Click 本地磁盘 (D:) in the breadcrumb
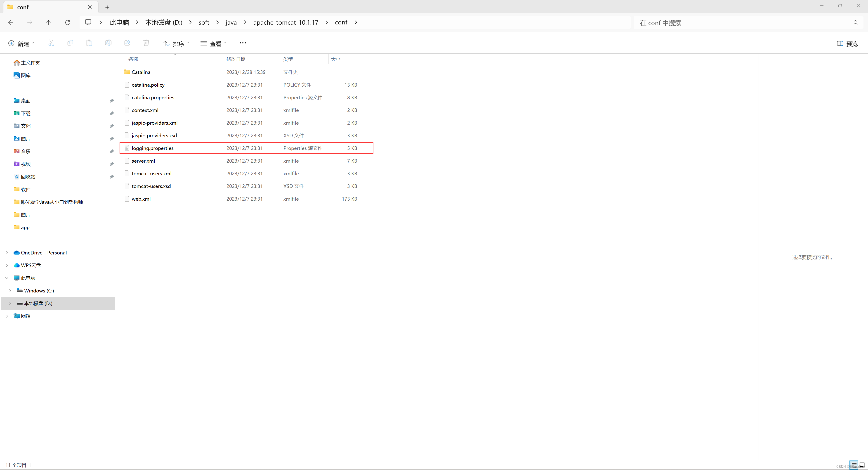The height and width of the screenshot is (470, 868). pos(164,23)
